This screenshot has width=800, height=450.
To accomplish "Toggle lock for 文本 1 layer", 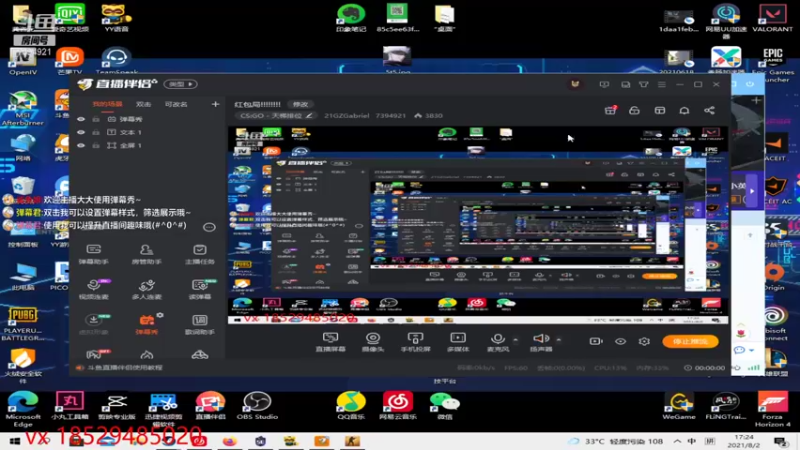I will pos(96,132).
